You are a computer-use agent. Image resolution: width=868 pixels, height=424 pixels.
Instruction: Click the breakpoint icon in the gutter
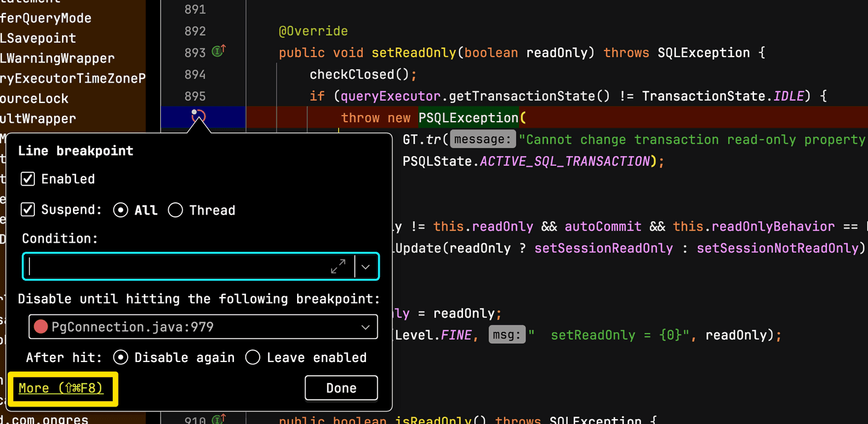tap(198, 116)
